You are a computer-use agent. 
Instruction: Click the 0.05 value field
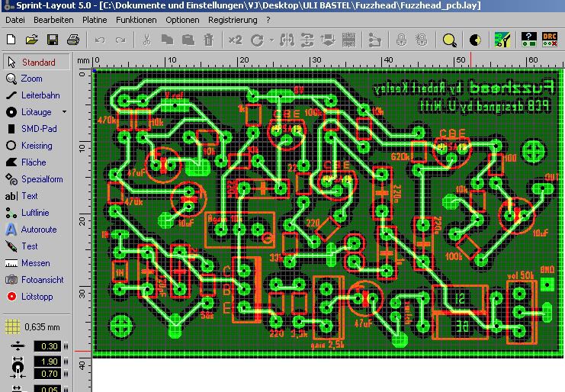tap(47, 389)
